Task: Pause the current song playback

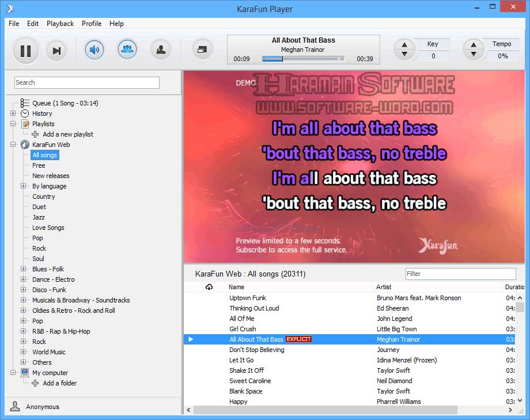Action: point(26,51)
